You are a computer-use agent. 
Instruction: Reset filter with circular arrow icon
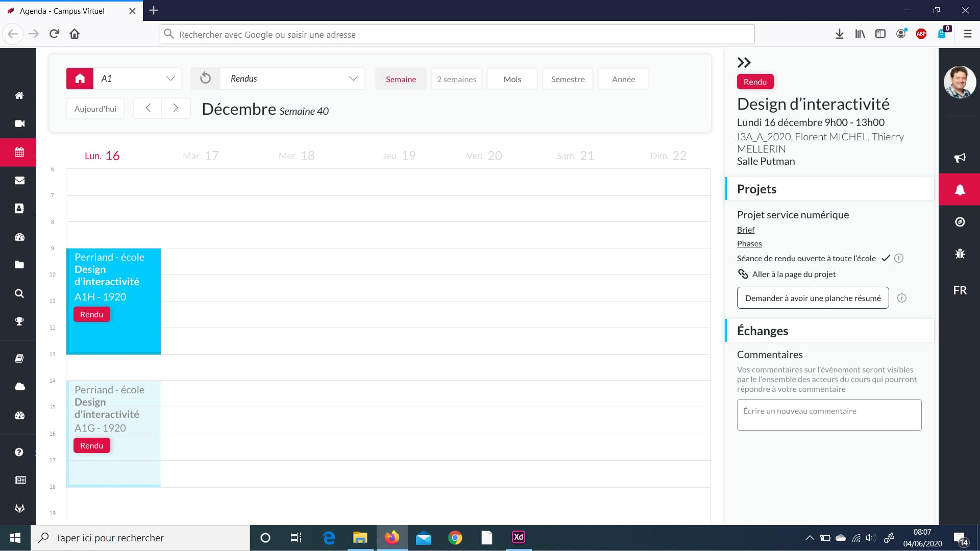pos(205,79)
